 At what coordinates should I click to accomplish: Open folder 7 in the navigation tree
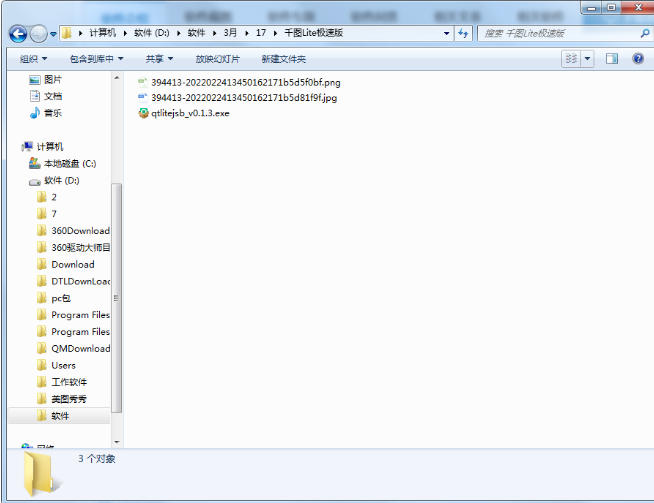tap(54, 214)
